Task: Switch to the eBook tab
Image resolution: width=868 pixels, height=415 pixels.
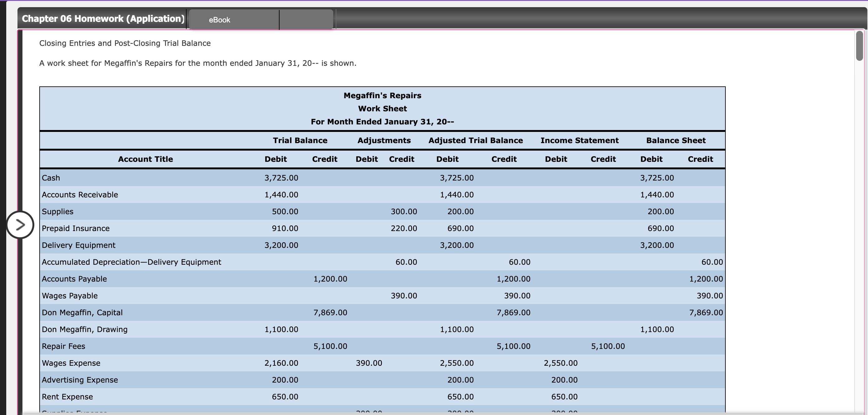Action: [x=219, y=20]
